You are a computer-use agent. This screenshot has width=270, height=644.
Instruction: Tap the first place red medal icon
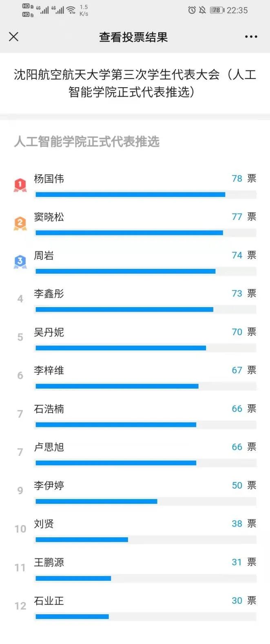coord(20,185)
